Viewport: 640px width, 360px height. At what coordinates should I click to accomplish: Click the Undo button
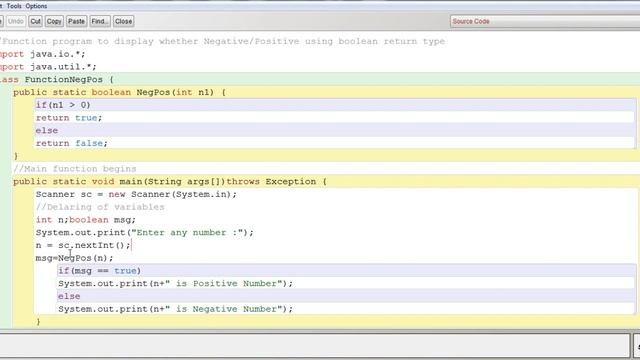click(16, 21)
